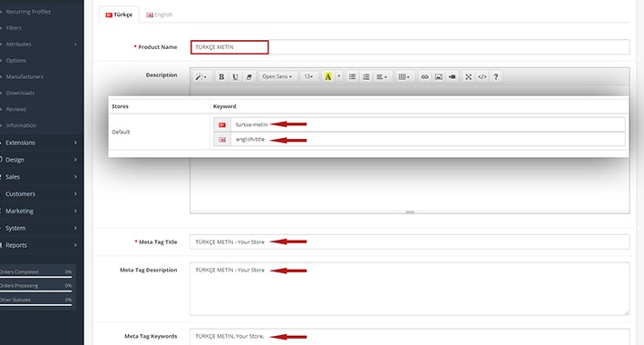This screenshot has height=345, width=644.
Task: Click the english-title keyword field
Action: (x=427, y=140)
